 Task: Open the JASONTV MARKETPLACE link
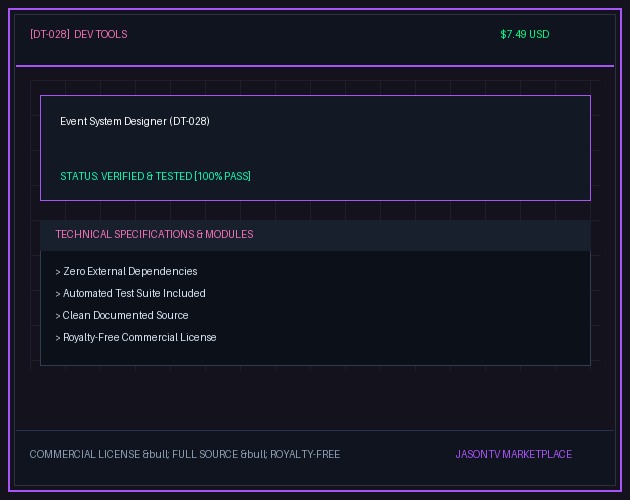point(513,454)
